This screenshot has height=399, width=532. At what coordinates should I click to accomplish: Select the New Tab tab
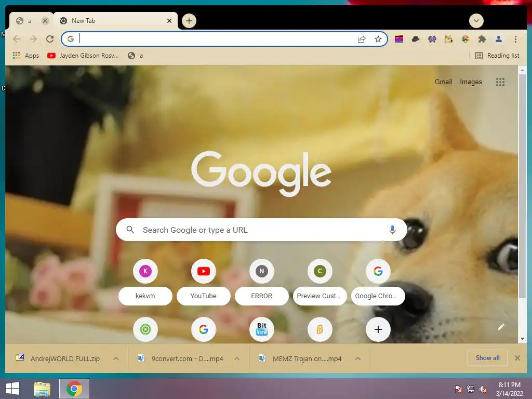(x=115, y=21)
